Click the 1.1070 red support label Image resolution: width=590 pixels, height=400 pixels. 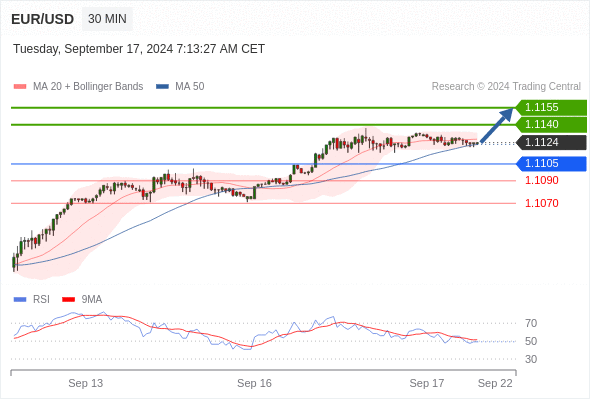(541, 203)
